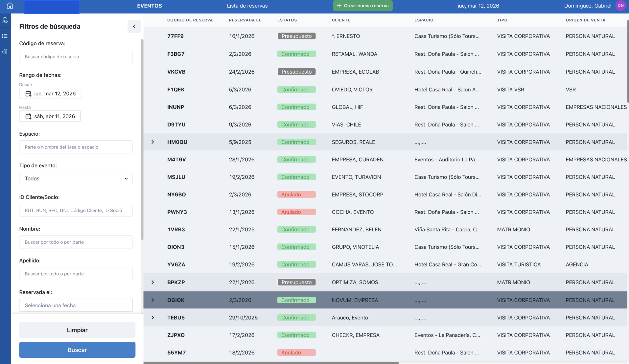
Task: Expand the OGIOK reservation row
Action: click(153, 300)
